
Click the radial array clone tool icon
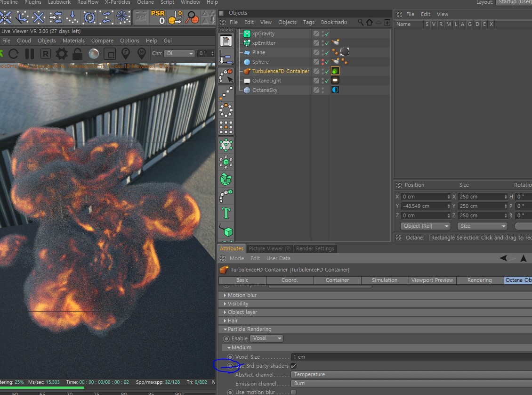[x=226, y=110]
